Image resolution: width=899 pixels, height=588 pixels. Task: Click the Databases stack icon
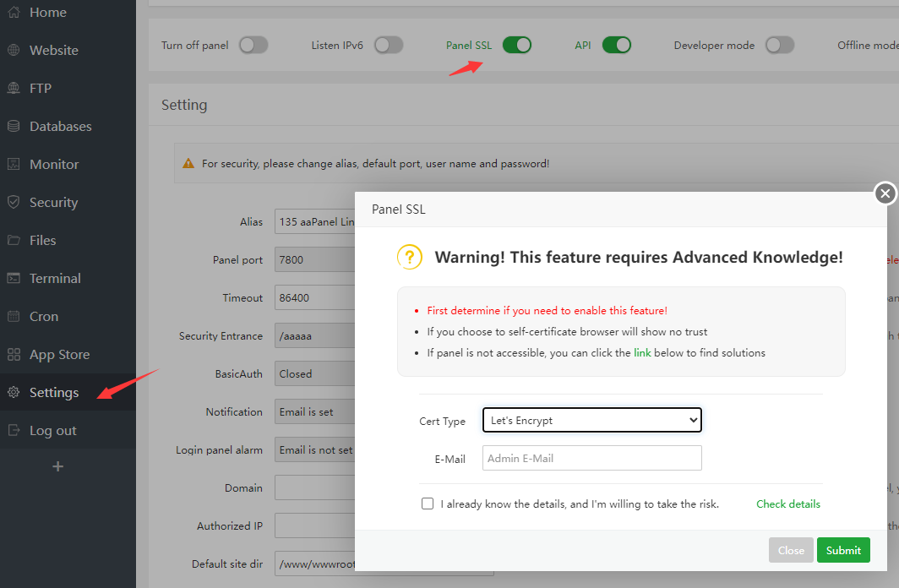(14, 126)
